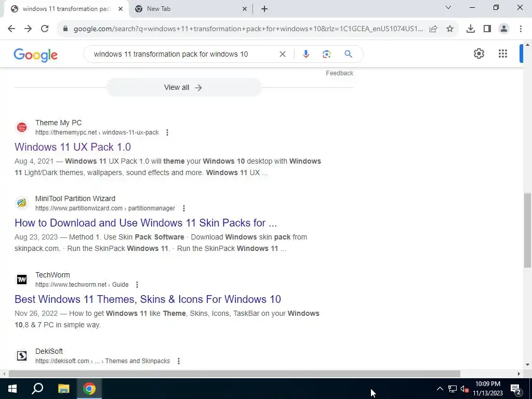The image size is (532, 399).
Task: Open network status tray icon
Action: click(x=453, y=389)
